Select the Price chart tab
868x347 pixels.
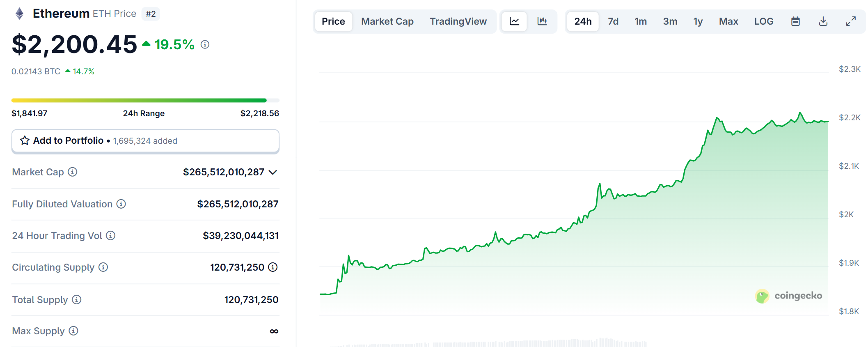click(333, 21)
